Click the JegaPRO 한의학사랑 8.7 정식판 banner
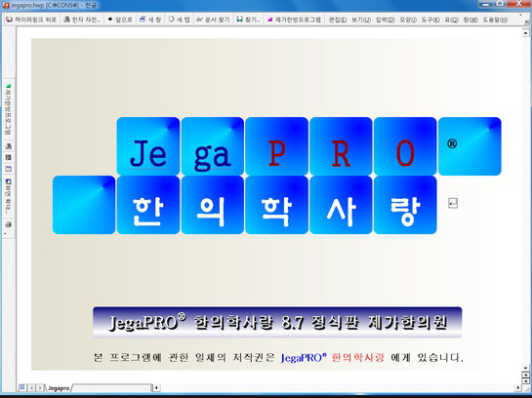 click(277, 322)
